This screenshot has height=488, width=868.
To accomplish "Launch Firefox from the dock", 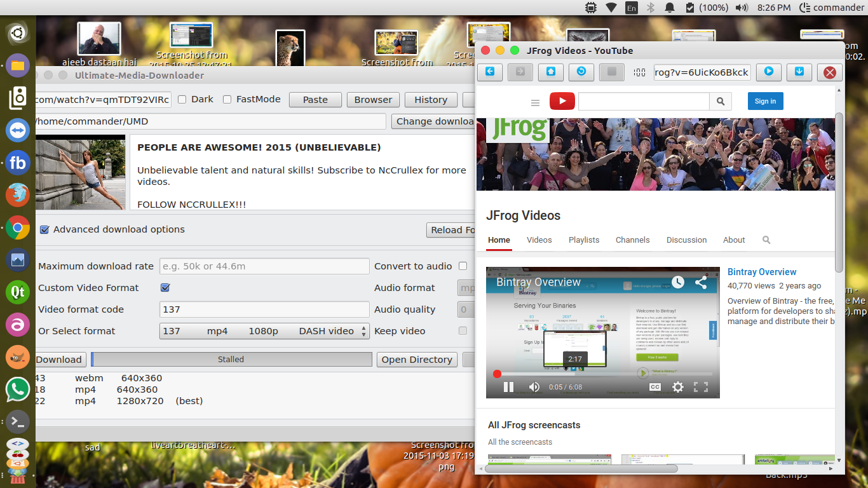I will point(18,194).
